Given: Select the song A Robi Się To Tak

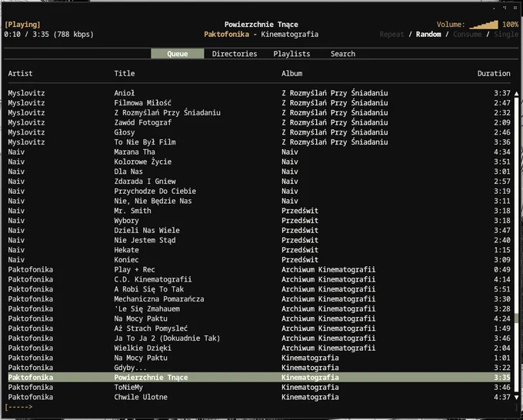Looking at the screenshot, I should pos(259,289).
